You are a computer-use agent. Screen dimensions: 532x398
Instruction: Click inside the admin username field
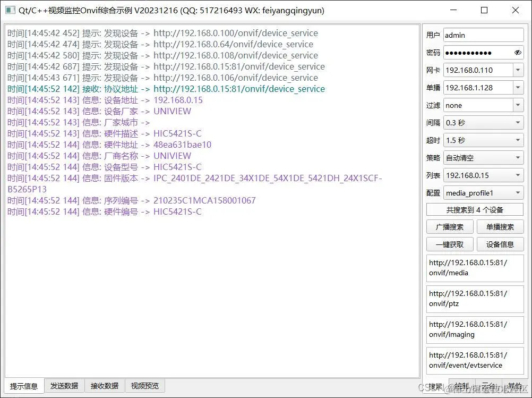482,35
